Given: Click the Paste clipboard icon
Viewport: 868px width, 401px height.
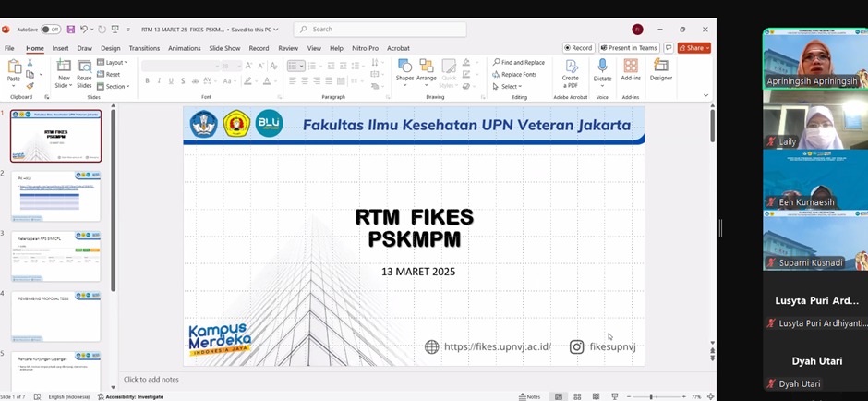Looking at the screenshot, I should point(14,70).
